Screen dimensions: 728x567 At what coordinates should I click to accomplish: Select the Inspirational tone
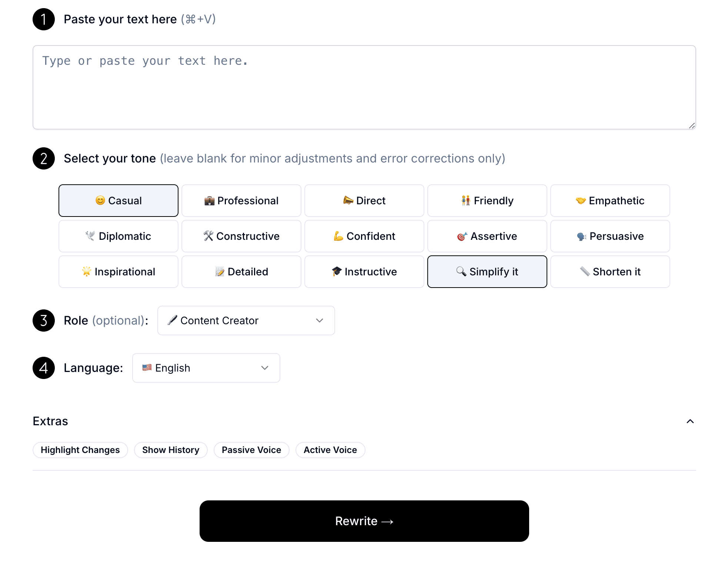click(x=118, y=271)
